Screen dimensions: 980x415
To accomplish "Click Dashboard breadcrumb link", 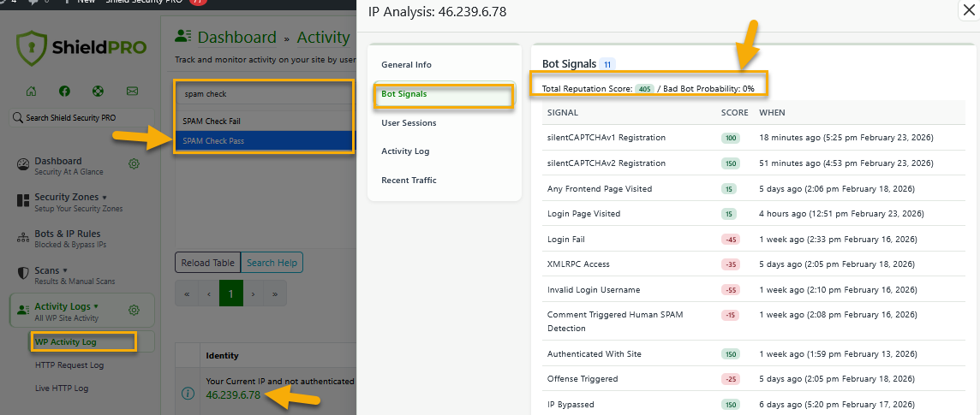I will 237,38.
